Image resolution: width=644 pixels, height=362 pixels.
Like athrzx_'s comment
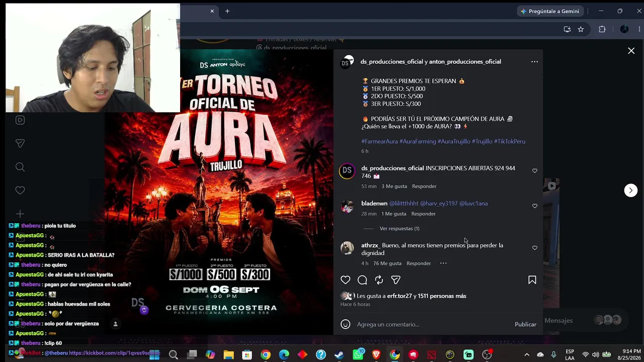click(535, 248)
